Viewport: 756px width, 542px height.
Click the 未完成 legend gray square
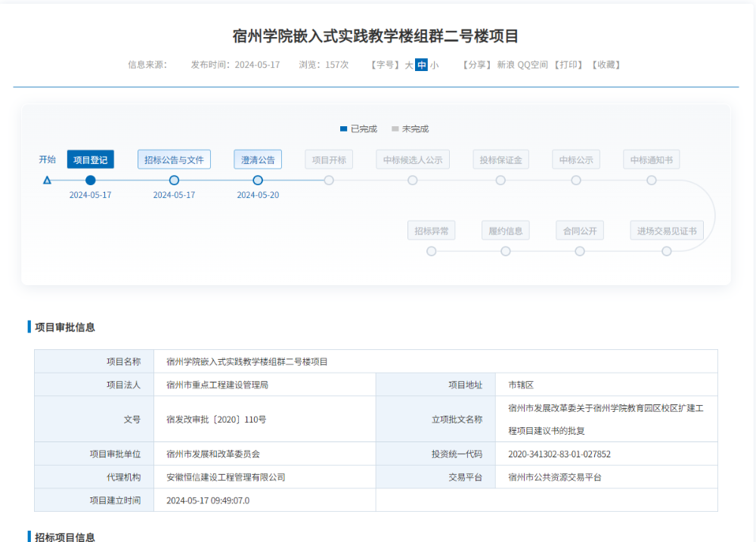pos(395,129)
